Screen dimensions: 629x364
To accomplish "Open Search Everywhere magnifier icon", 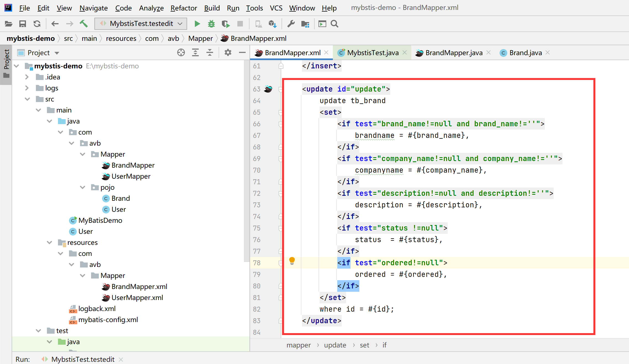I will tap(335, 24).
